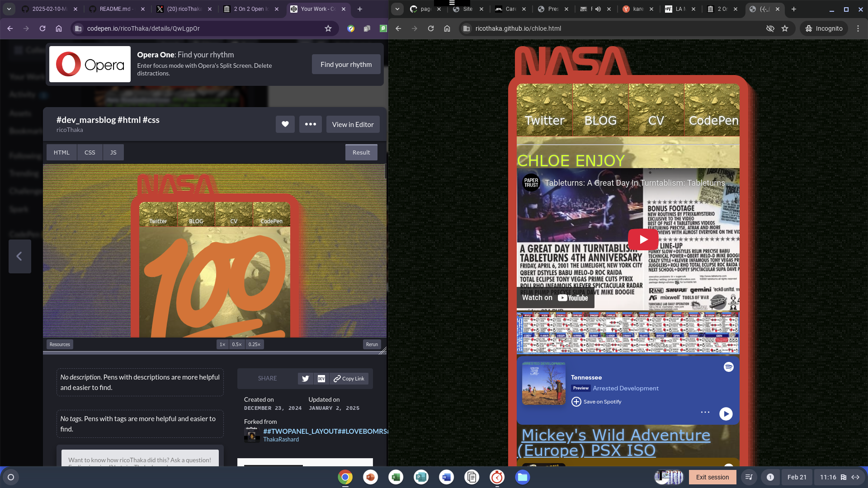This screenshot has height=488, width=868.
Task: Play the Tableturns YouTube video
Action: point(643,239)
